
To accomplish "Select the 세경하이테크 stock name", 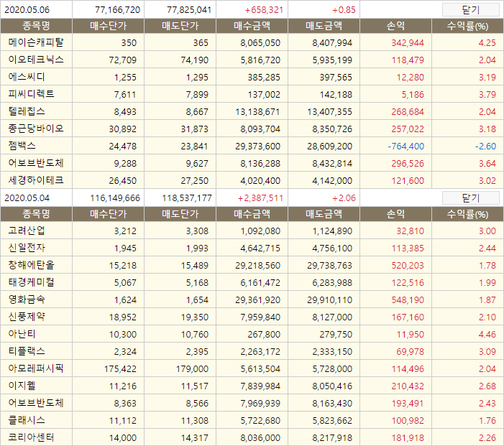I will point(36,180).
